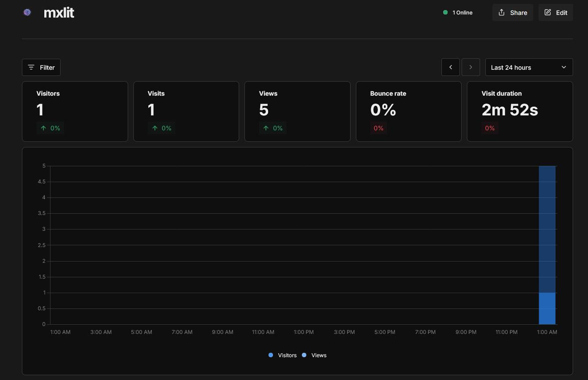Click the Edit button
The image size is (588, 380).
[x=556, y=13]
